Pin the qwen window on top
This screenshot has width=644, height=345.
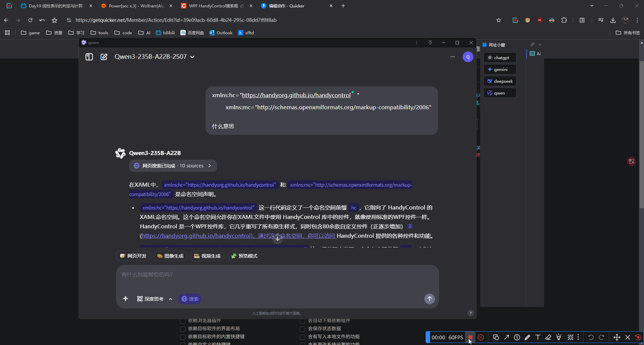(x=430, y=43)
